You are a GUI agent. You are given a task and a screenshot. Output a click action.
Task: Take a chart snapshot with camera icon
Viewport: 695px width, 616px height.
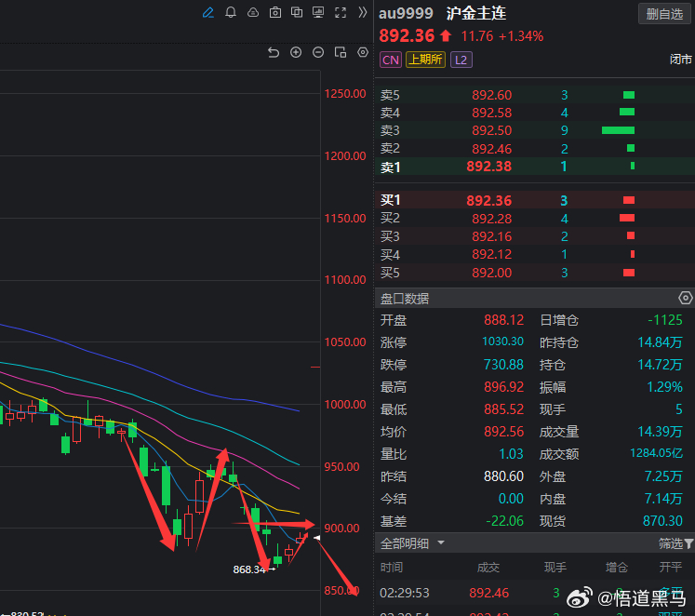[x=275, y=12]
